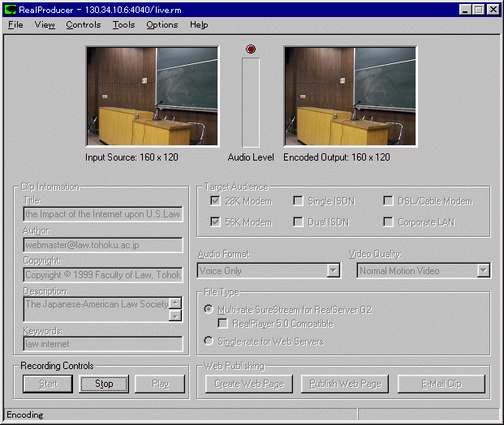Toggle the 56K Modem checkbox
This screenshot has width=504, height=425.
tap(215, 222)
